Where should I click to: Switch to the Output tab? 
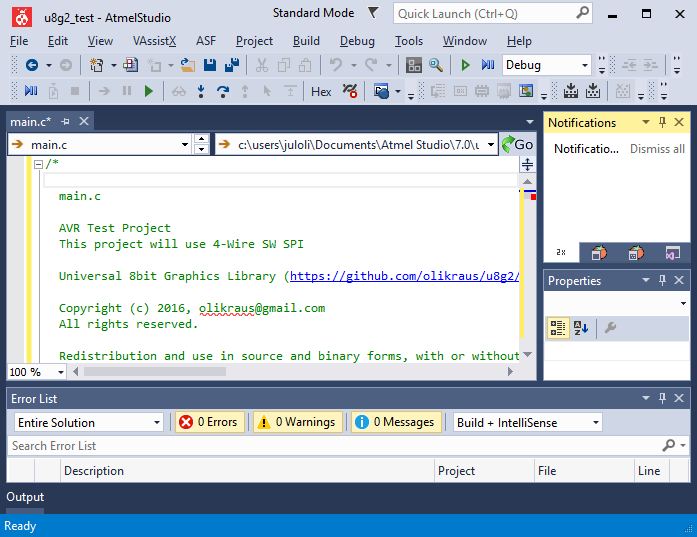click(x=25, y=497)
